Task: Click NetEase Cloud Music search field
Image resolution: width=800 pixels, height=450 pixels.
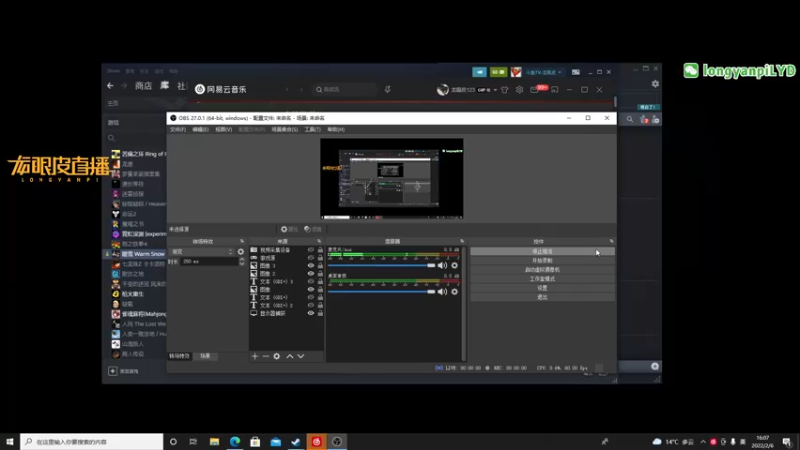Action: point(344,90)
